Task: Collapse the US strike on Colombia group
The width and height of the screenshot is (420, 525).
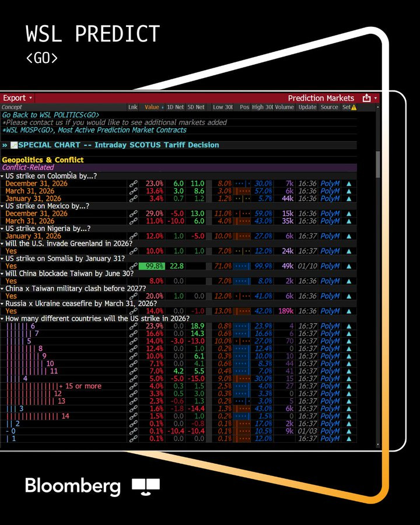Action: (x=2, y=176)
